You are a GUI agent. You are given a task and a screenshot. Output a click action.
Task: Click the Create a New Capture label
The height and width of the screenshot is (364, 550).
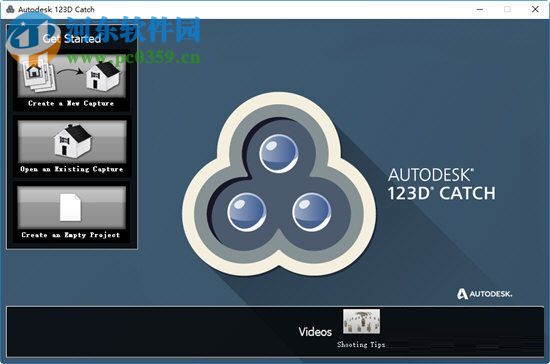coord(71,103)
